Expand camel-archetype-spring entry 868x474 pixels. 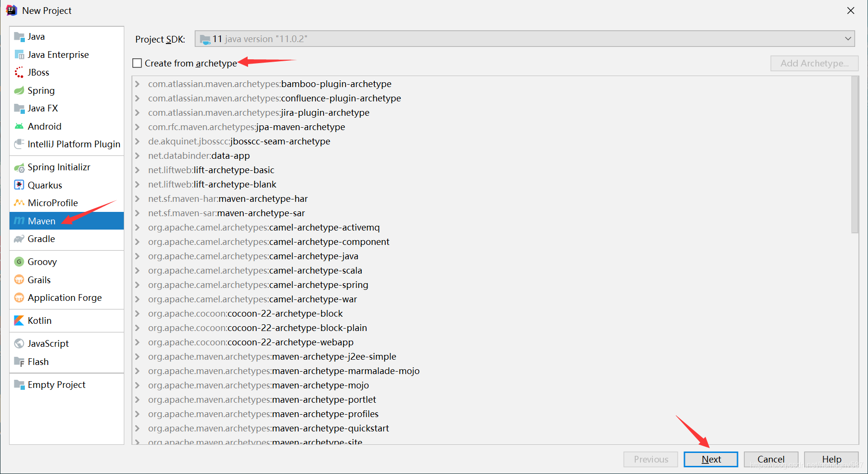pos(138,285)
